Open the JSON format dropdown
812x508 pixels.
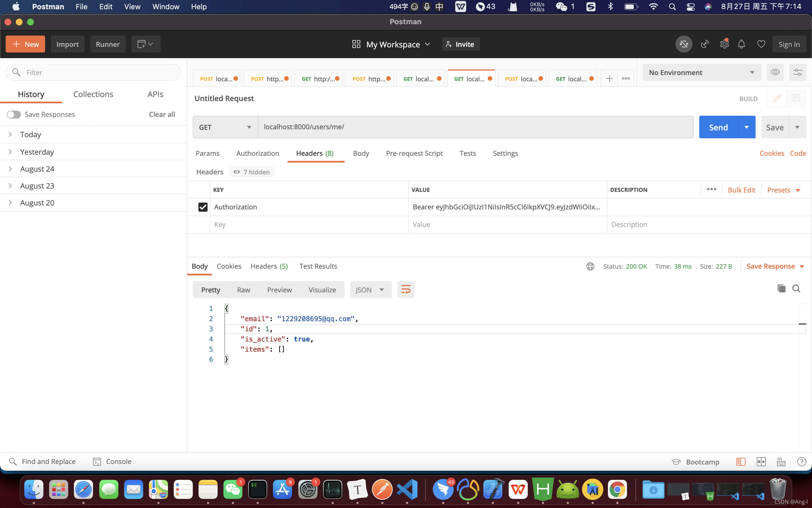370,290
